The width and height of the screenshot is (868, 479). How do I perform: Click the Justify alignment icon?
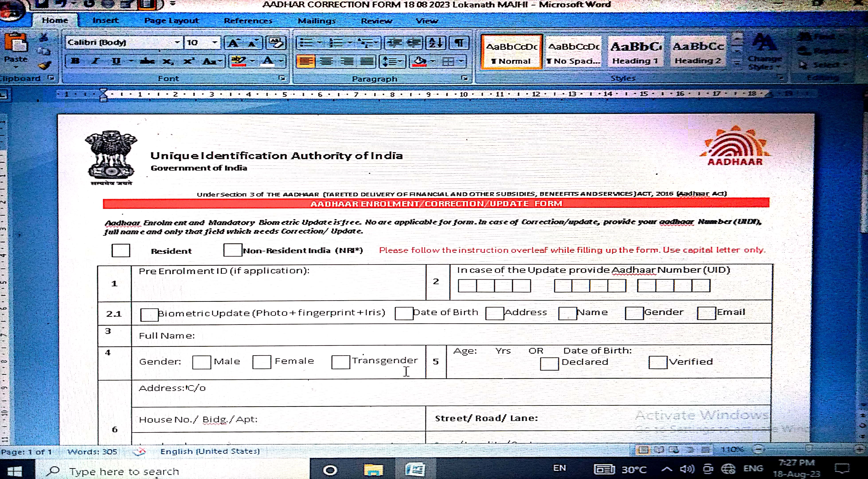point(367,61)
